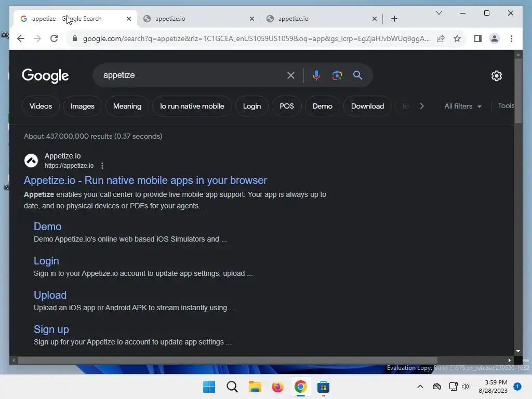Open the Upload sitelink
This screenshot has height=399, width=532.
(x=50, y=295)
